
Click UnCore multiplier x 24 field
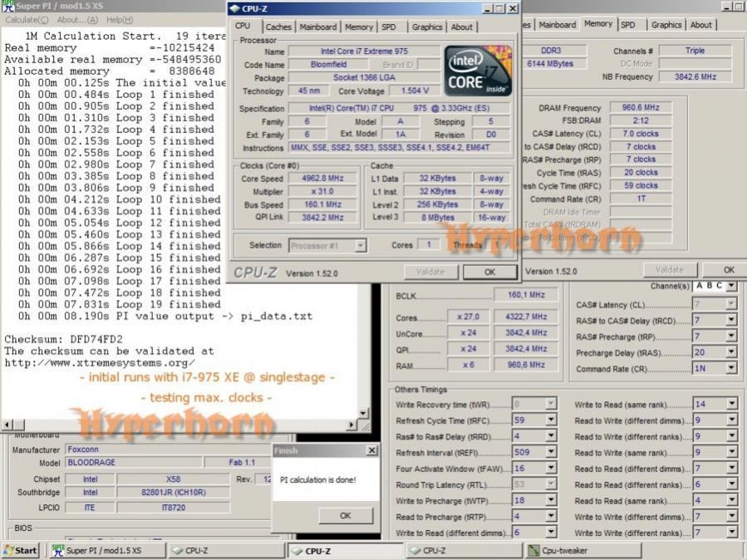click(468, 333)
